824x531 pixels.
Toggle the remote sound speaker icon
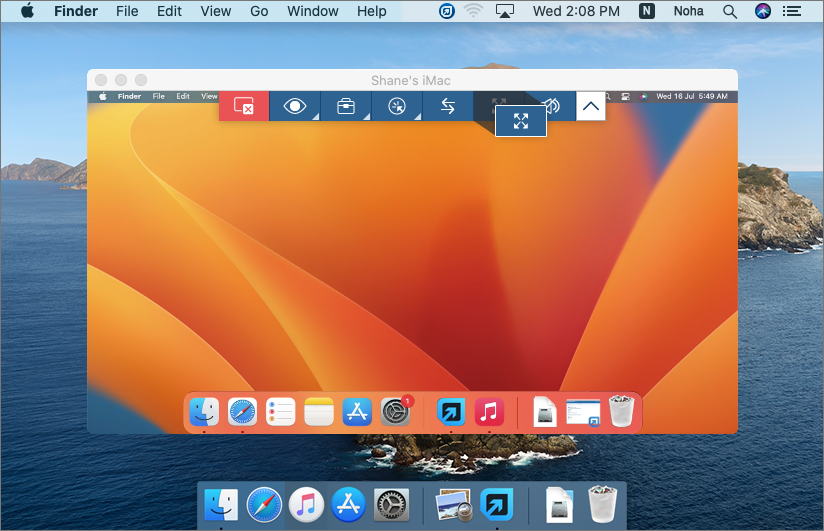552,105
